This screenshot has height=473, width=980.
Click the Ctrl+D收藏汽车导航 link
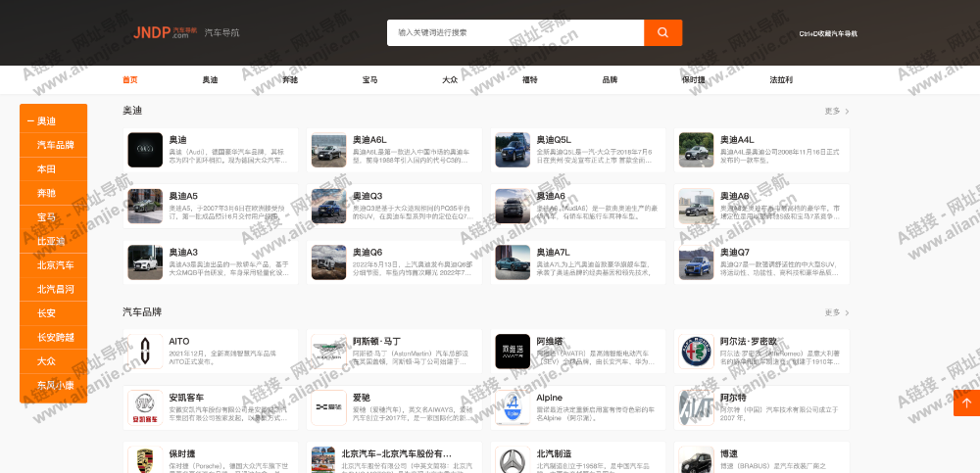click(828, 33)
